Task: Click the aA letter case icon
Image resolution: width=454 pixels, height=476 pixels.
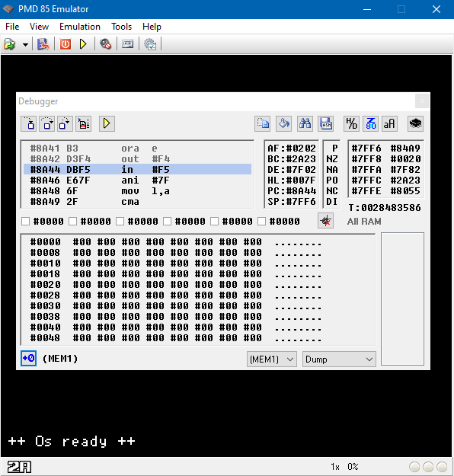Action: [x=389, y=123]
